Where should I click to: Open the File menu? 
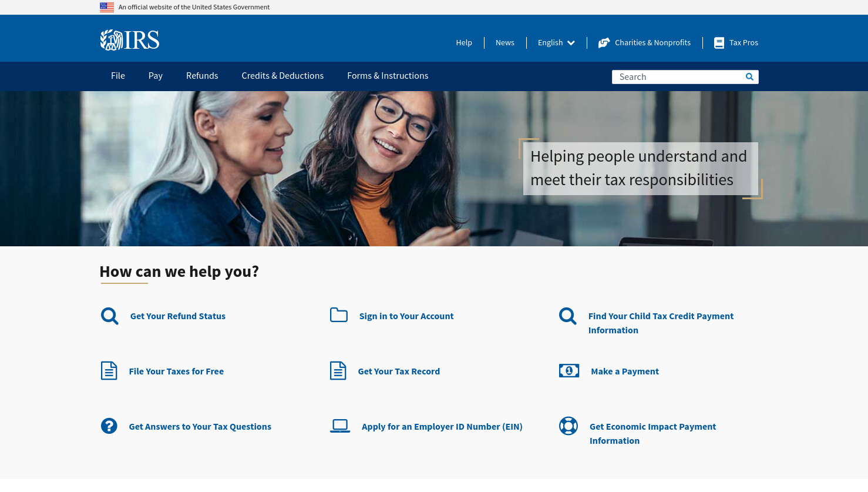pyautogui.click(x=118, y=76)
